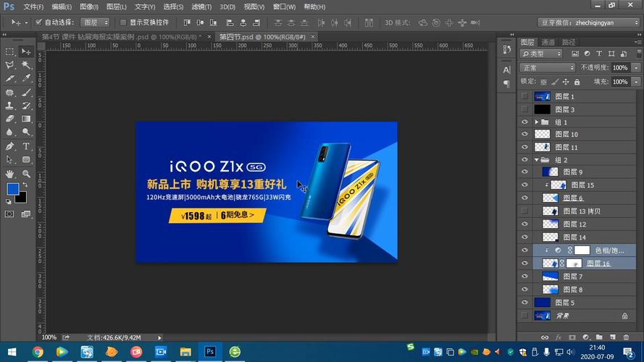Select the Move tool in toolbox
Image resolution: width=644 pixels, height=362 pixels.
26,51
